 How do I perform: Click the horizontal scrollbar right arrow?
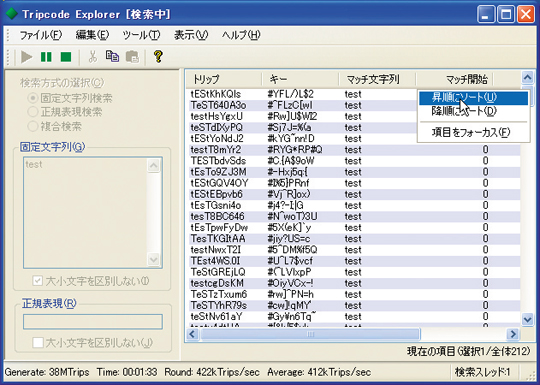point(513,334)
